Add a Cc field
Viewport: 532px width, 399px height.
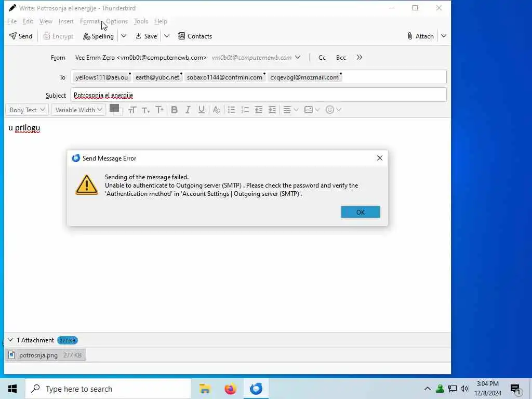click(x=322, y=58)
